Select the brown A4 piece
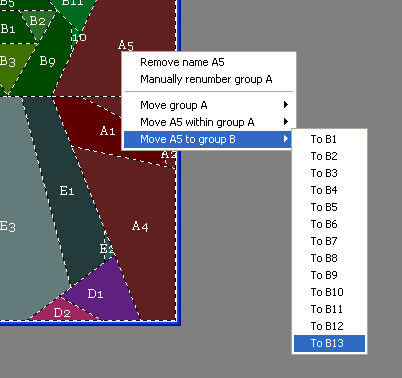 140,227
